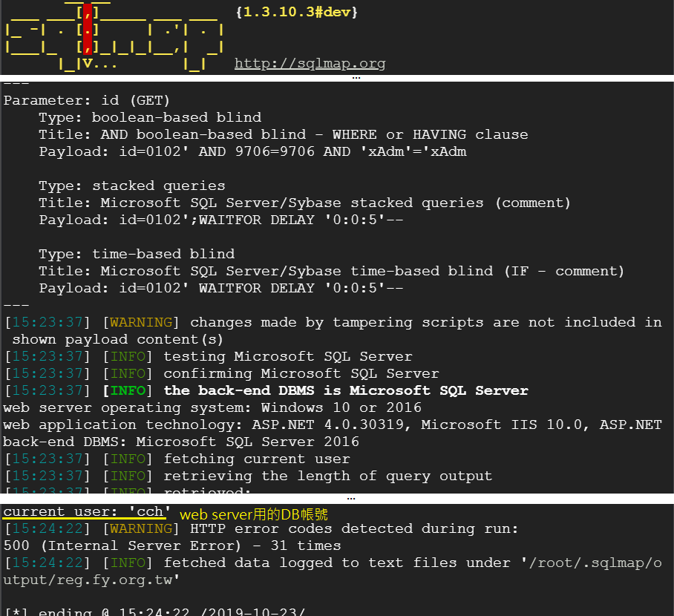Click the AND boolean-based blind title line
This screenshot has width=674, height=616.
[284, 134]
